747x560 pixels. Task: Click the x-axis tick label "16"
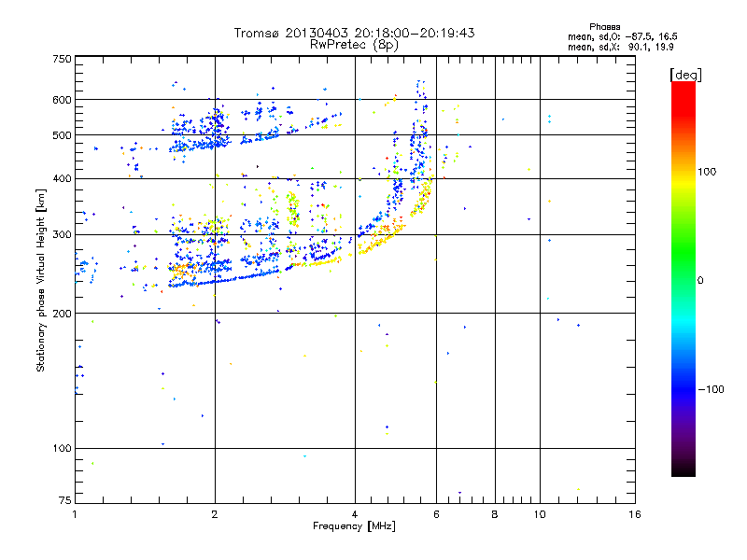pos(635,514)
